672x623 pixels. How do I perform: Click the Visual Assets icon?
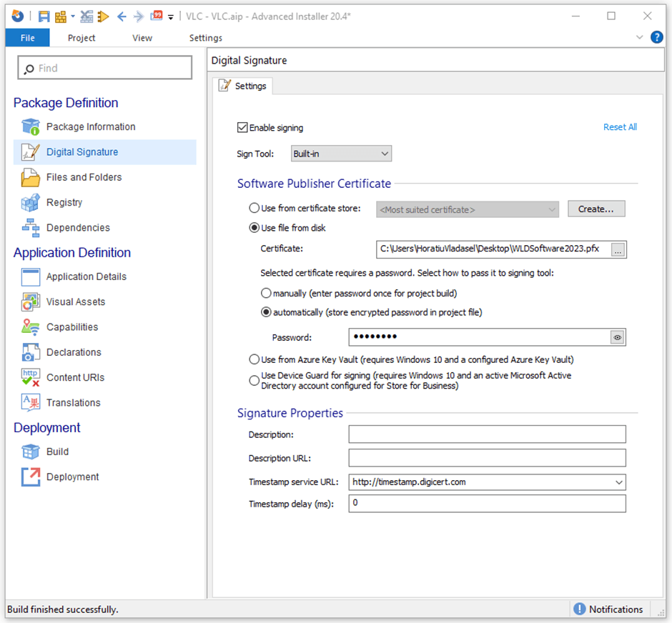tap(31, 302)
